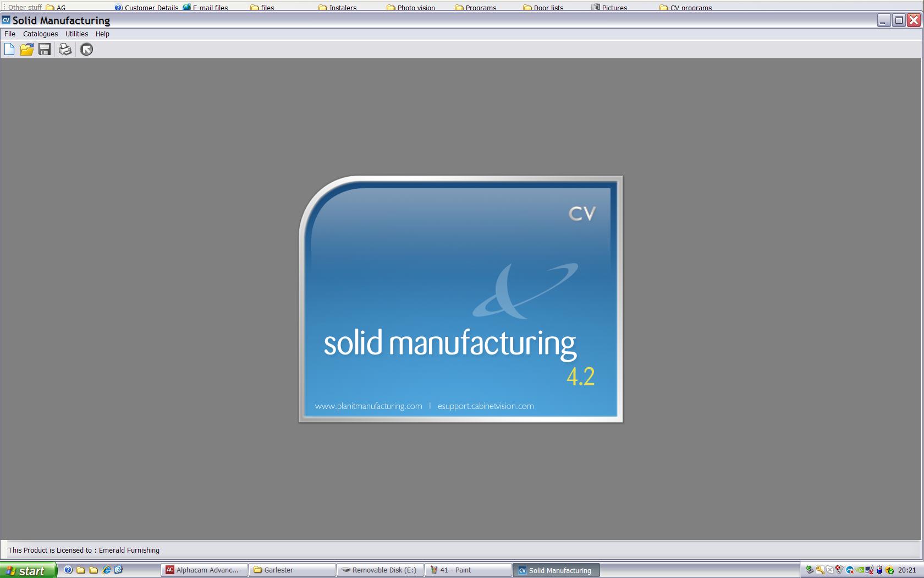Viewport: 924px width, 578px height.
Task: Open the Customer Details shortcut in top toolbar
Action: 147,8
